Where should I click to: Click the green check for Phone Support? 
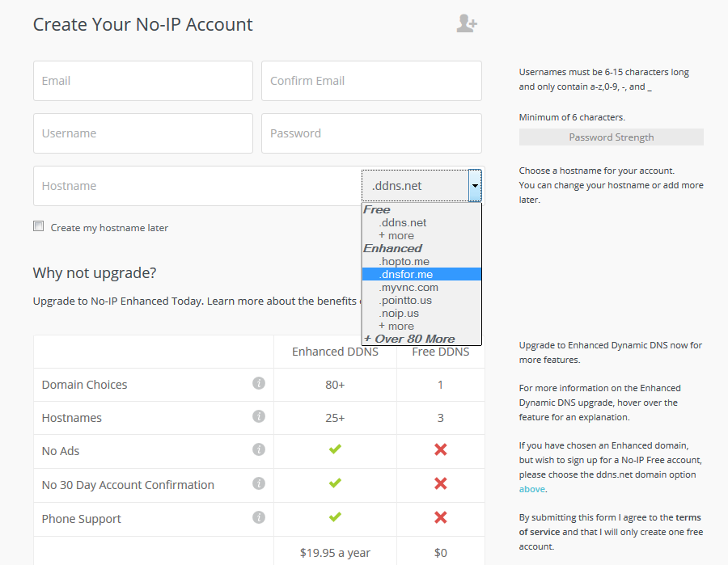coord(335,517)
